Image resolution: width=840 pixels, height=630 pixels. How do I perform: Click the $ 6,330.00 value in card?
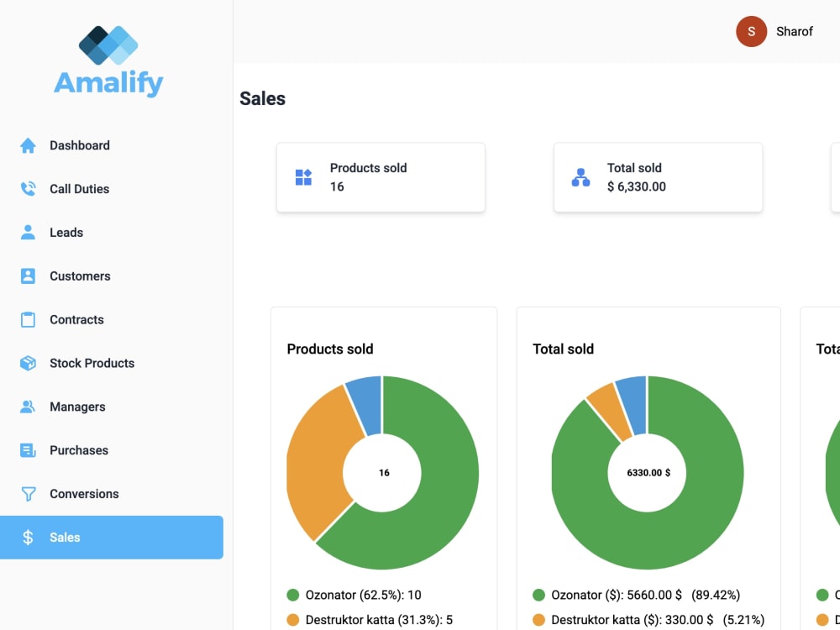tap(637, 187)
